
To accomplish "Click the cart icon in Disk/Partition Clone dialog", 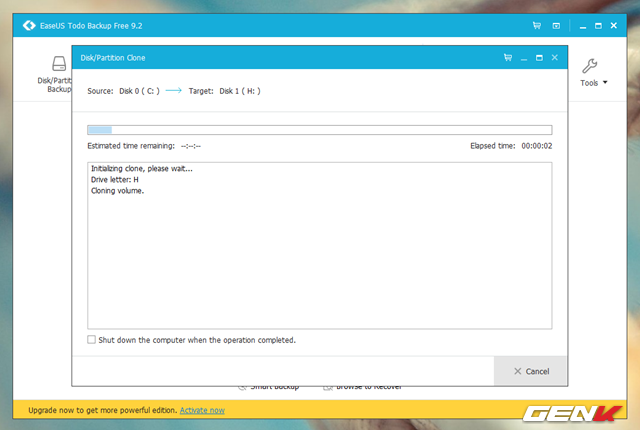I will pos(508,58).
